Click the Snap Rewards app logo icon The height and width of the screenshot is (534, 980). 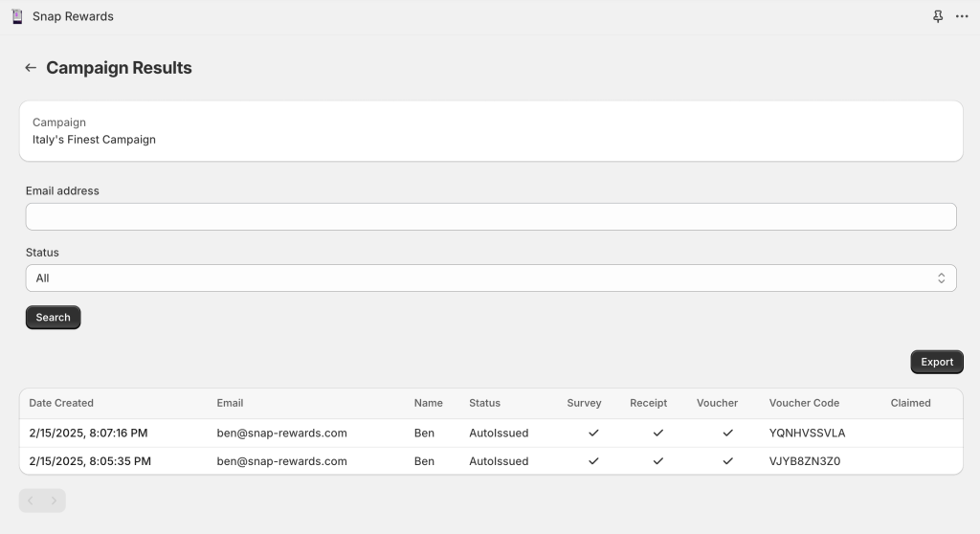[17, 16]
